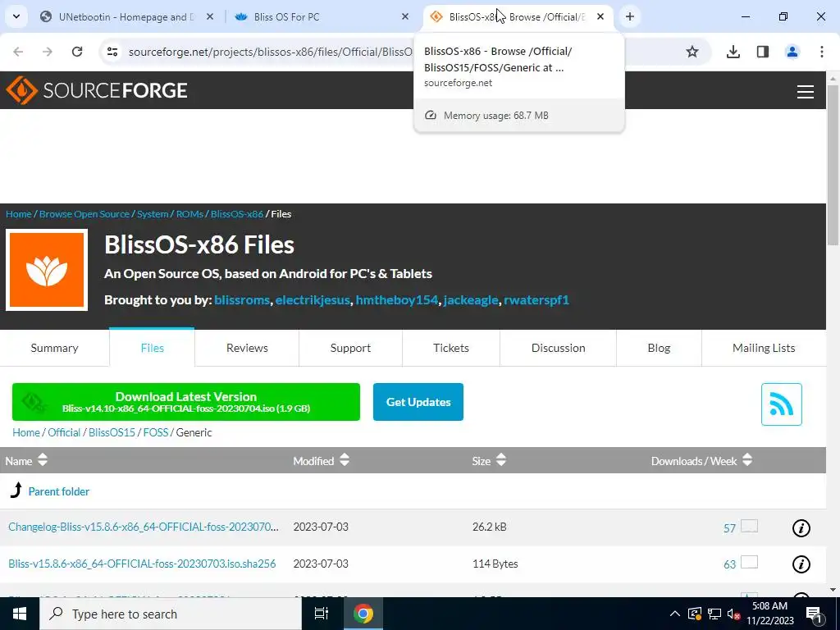Open Official folder breadcrumb
840x630 pixels.
(x=64, y=432)
